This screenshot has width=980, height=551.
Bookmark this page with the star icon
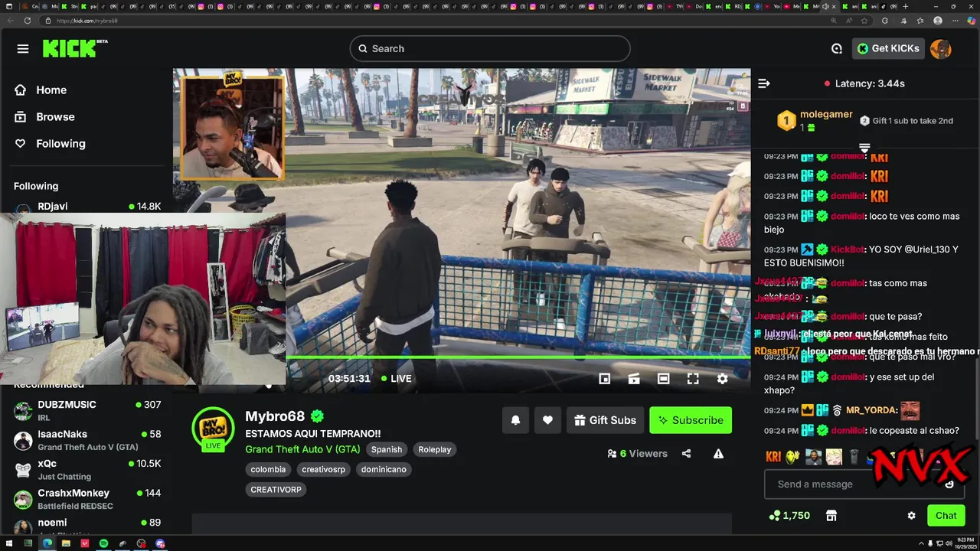(x=864, y=21)
